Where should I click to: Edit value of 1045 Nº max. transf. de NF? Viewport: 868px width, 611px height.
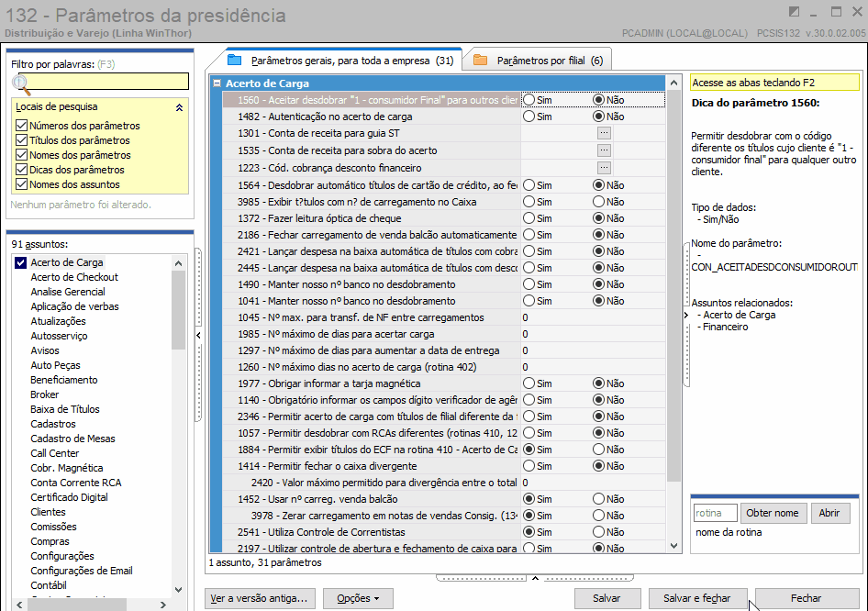[593, 317]
